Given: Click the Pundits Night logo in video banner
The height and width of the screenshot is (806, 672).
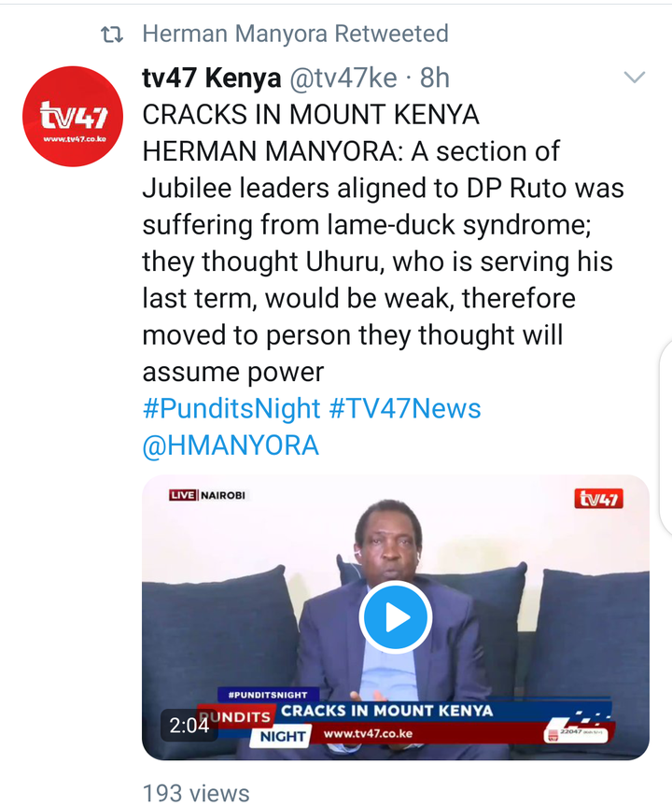Looking at the screenshot, I should coord(254,727).
